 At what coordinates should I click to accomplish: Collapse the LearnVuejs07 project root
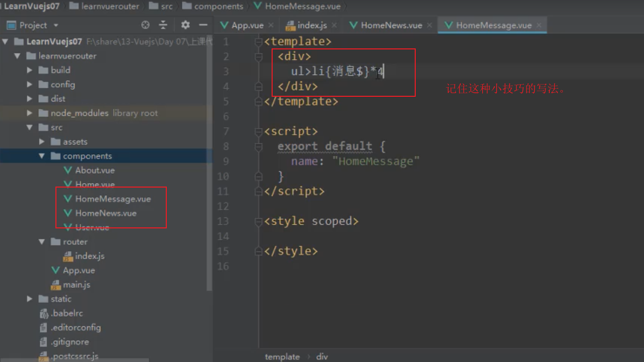pyautogui.click(x=6, y=42)
